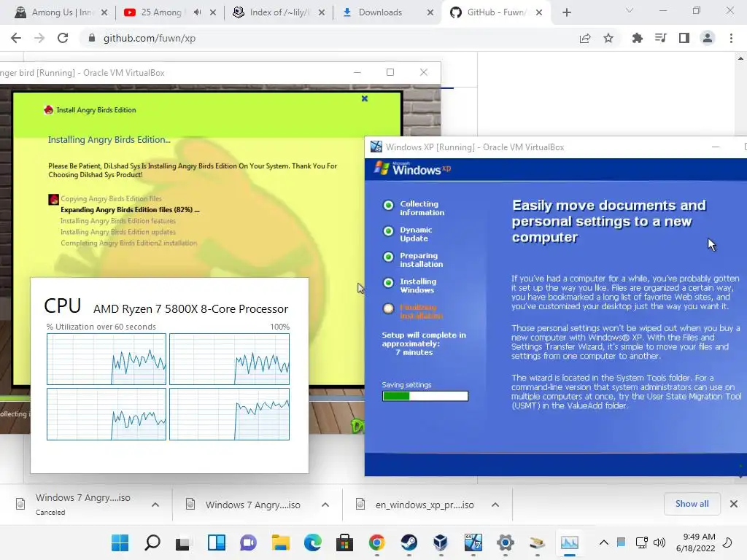Launch Microsoft Edge from the taskbar

click(x=312, y=542)
